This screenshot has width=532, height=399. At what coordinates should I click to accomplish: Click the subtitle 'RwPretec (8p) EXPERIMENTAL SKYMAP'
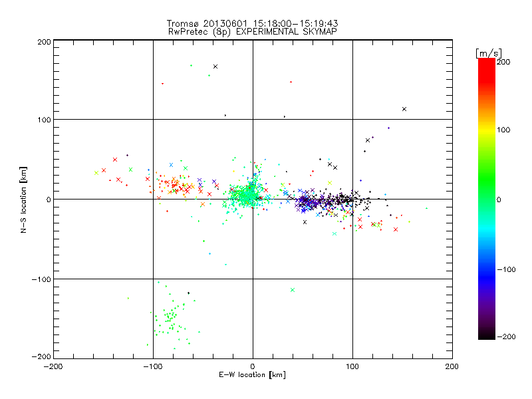point(253,32)
